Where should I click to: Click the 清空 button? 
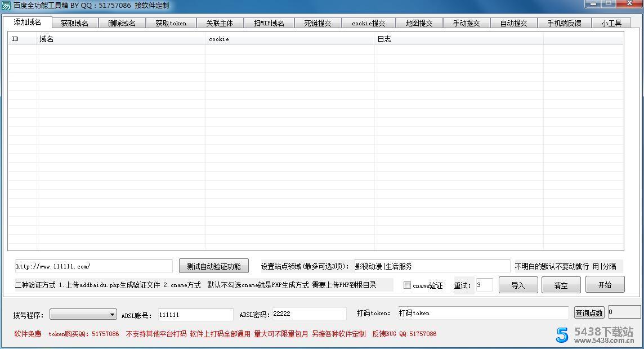pyautogui.click(x=561, y=285)
